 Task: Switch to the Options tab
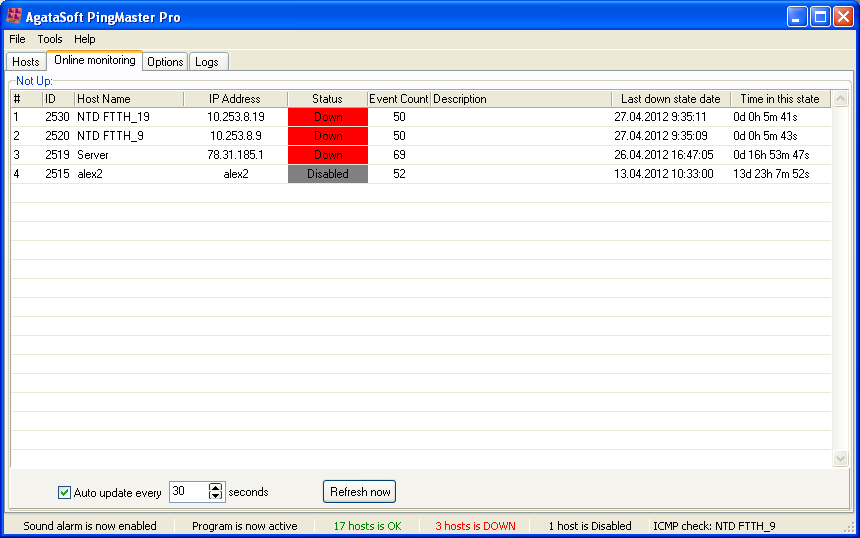click(165, 61)
